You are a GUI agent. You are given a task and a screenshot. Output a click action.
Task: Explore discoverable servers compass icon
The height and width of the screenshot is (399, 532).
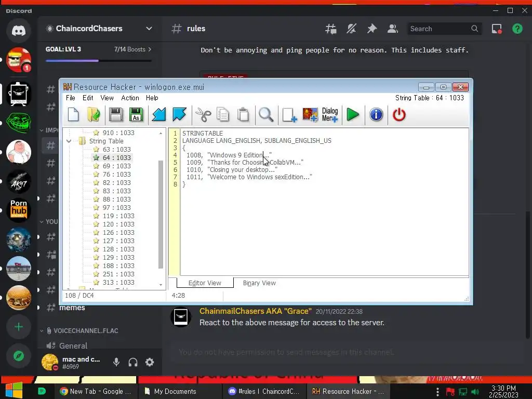(x=19, y=356)
